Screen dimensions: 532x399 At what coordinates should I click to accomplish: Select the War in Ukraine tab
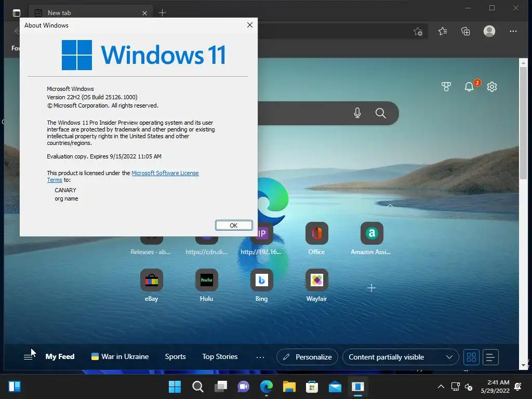tap(120, 356)
